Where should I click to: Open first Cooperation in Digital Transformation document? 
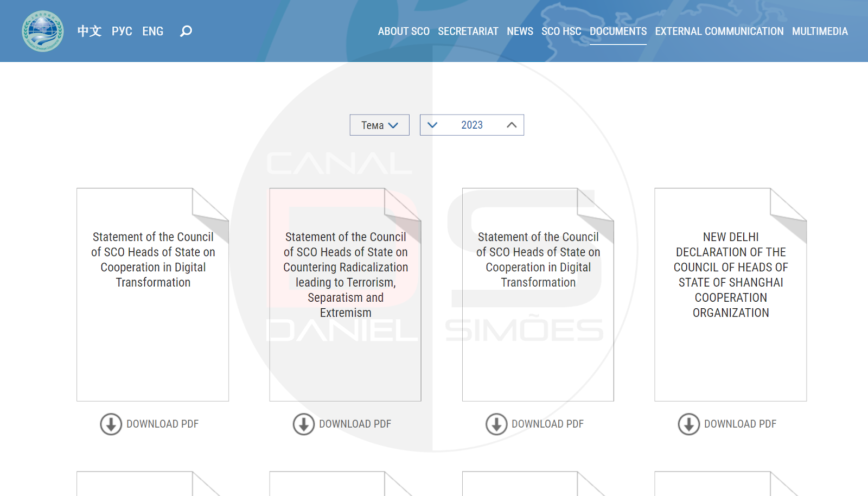point(153,295)
